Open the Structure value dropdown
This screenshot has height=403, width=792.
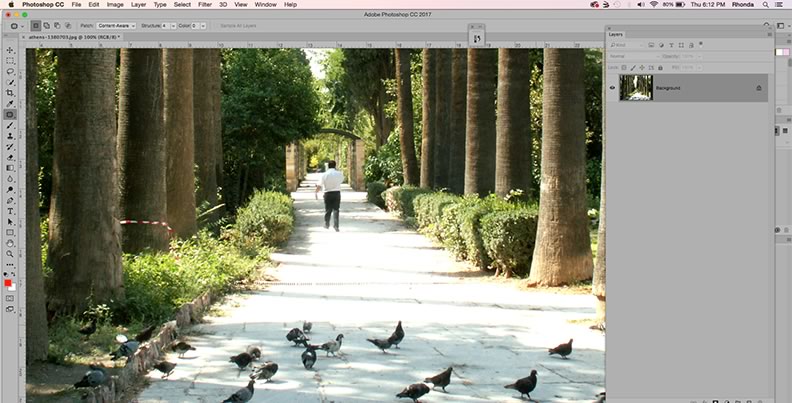(166, 24)
